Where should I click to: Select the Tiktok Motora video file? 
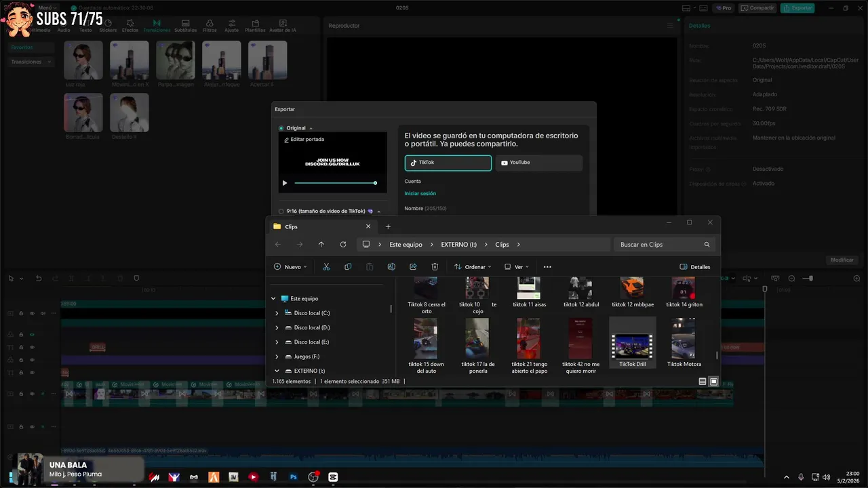(684, 343)
